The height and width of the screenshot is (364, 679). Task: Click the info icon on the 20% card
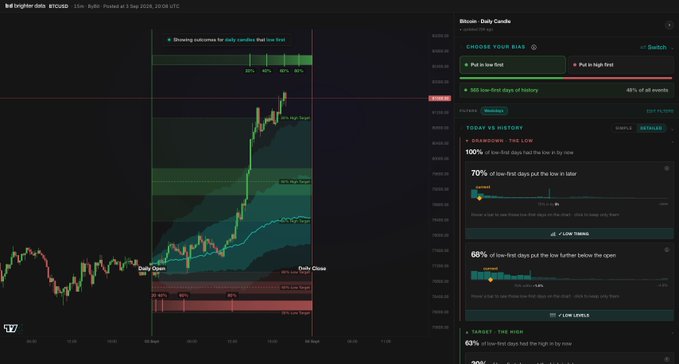click(667, 359)
